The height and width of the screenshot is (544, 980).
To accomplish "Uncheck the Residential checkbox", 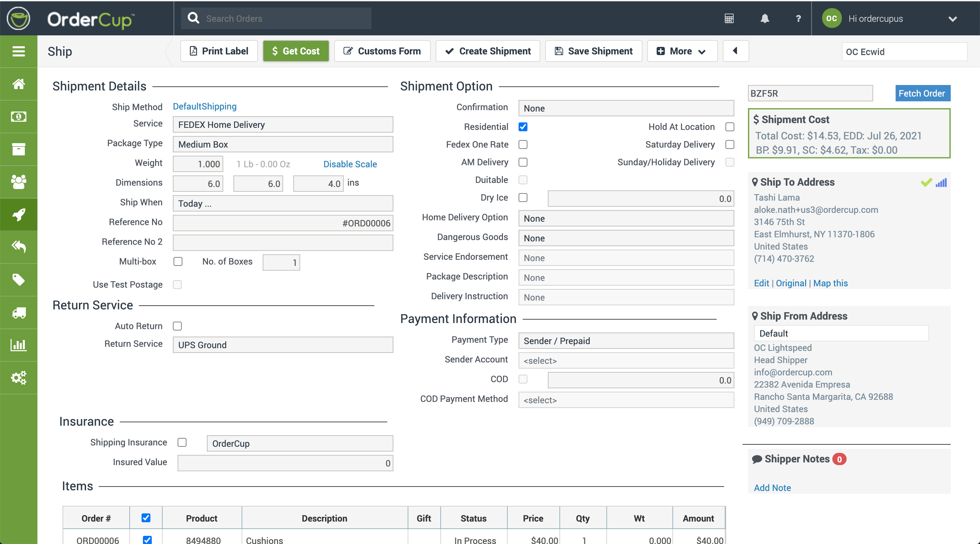I will coord(523,127).
